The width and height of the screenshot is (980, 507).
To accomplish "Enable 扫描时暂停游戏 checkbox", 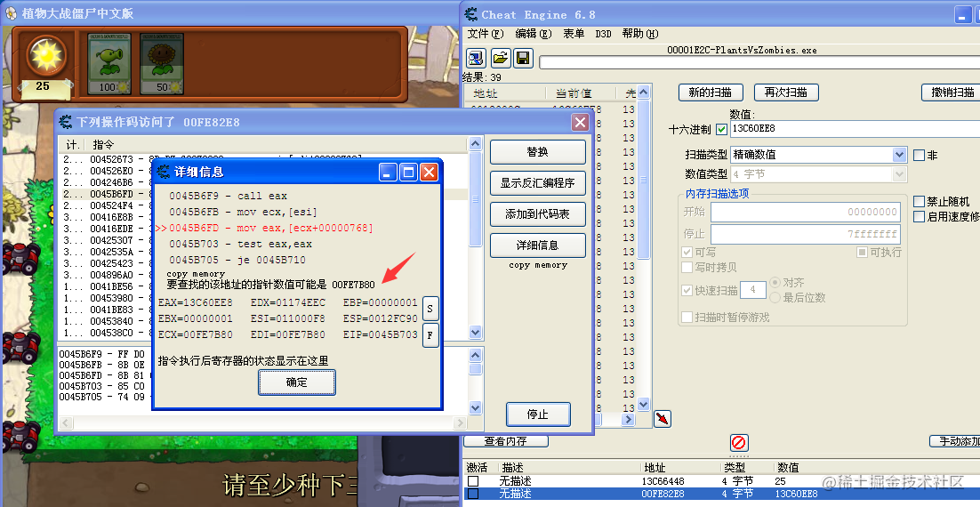I will (687, 317).
